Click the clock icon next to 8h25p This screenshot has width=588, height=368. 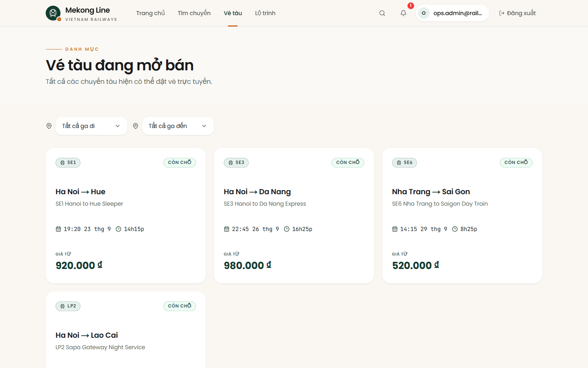[x=455, y=229]
